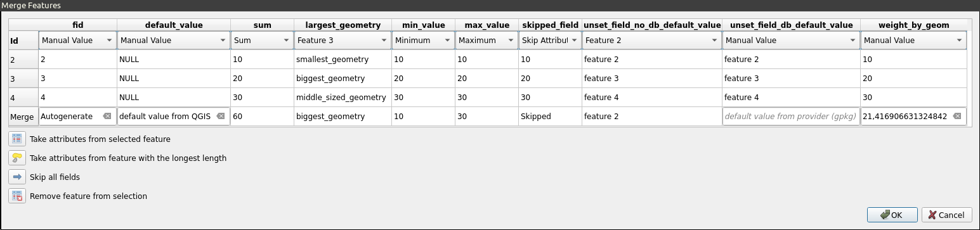Clear the Autogenerate fid merge value
Viewport: 980px width, 230px height.
(107, 117)
